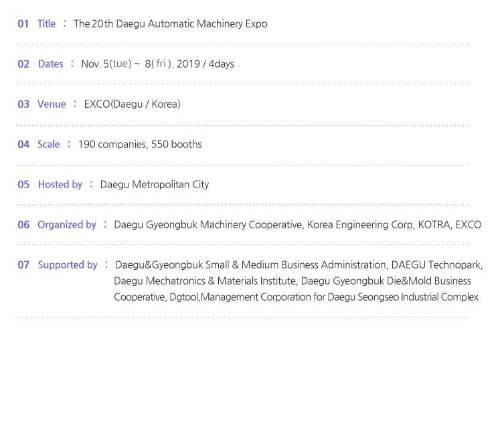Click 'Management Corporation for Daegu Seongseo Industrial Complex'
The width and height of the screenshot is (502, 448).
pyautogui.click(x=340, y=297)
